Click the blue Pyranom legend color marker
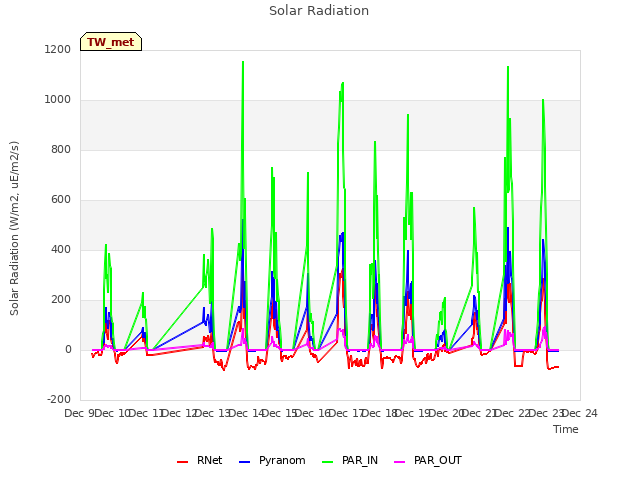Viewport: 640px width, 480px height. coord(244,462)
